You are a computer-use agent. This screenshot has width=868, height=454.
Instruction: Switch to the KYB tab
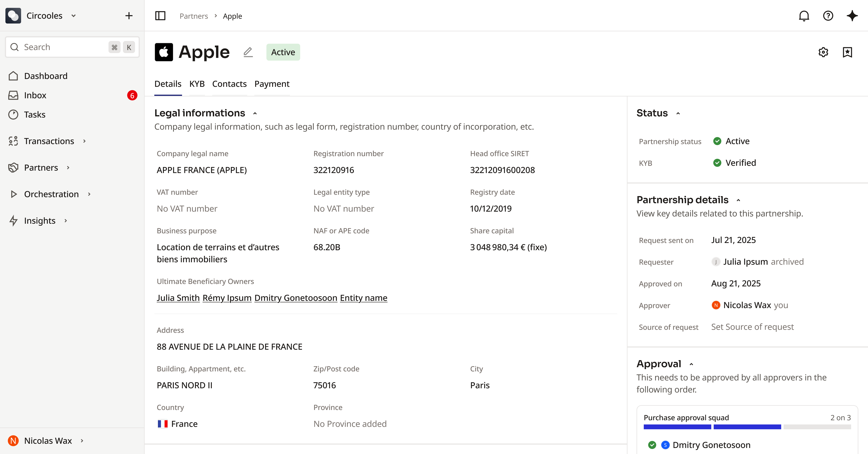pos(197,84)
